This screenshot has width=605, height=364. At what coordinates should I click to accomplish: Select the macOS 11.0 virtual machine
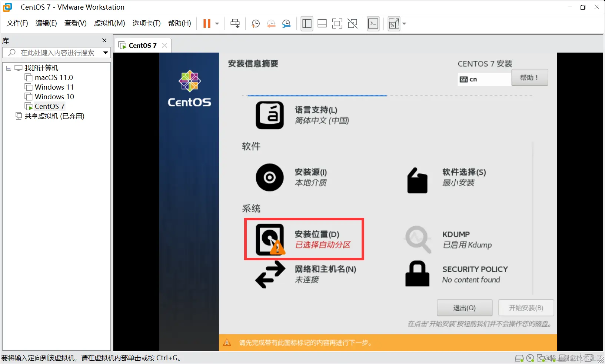54,77
